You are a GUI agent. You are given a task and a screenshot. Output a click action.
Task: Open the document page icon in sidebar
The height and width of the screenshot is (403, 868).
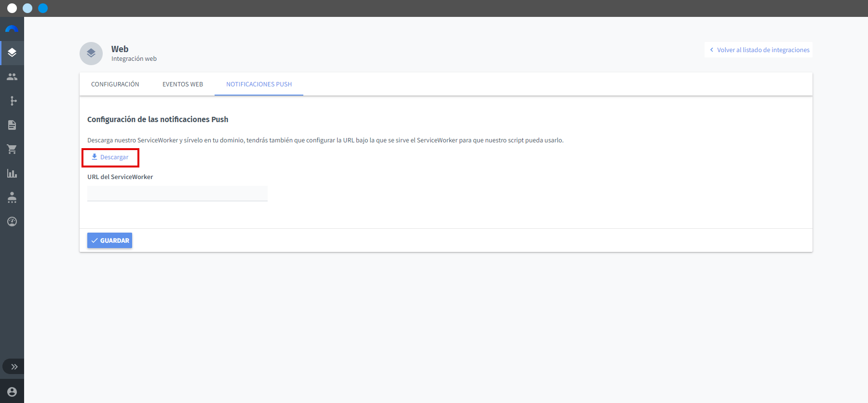click(12, 125)
